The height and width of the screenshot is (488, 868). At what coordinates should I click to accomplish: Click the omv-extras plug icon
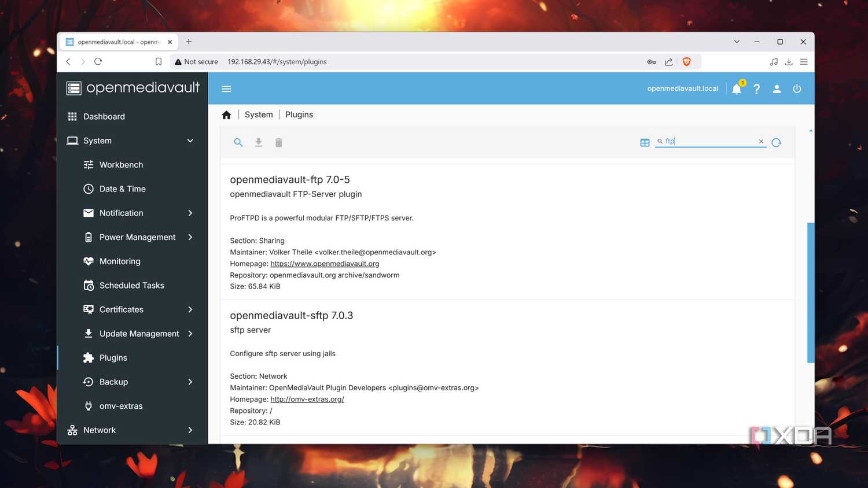(x=89, y=406)
